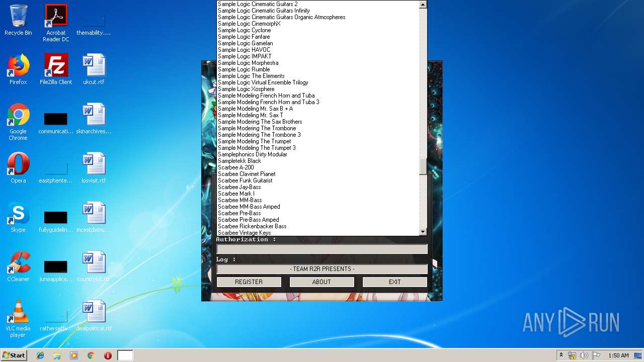This screenshot has height=362, width=644.
Task: Open Windows Media Player taskbar icon
Action: click(74, 355)
